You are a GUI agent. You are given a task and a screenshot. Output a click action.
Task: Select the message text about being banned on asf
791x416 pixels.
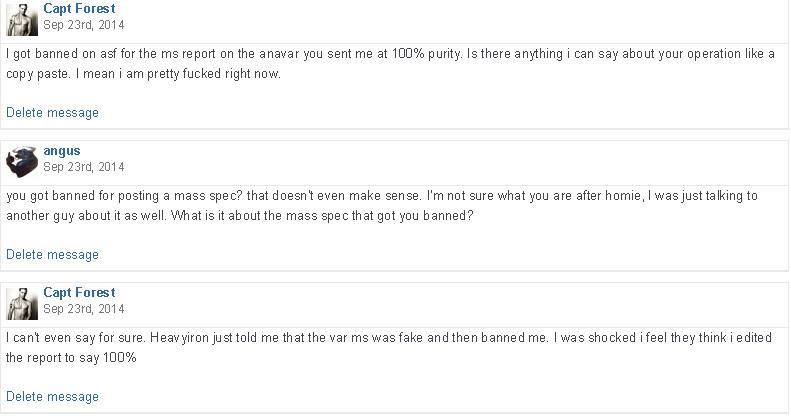tap(390, 64)
